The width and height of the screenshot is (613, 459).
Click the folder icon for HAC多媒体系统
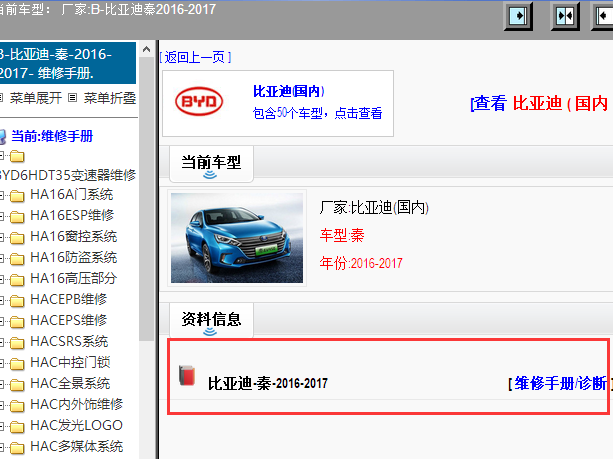click(x=17, y=447)
